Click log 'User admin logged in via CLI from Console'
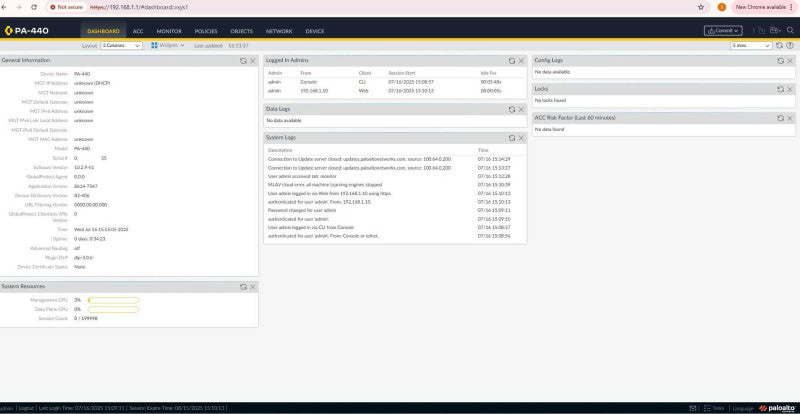The width and height of the screenshot is (800, 414). click(x=311, y=227)
